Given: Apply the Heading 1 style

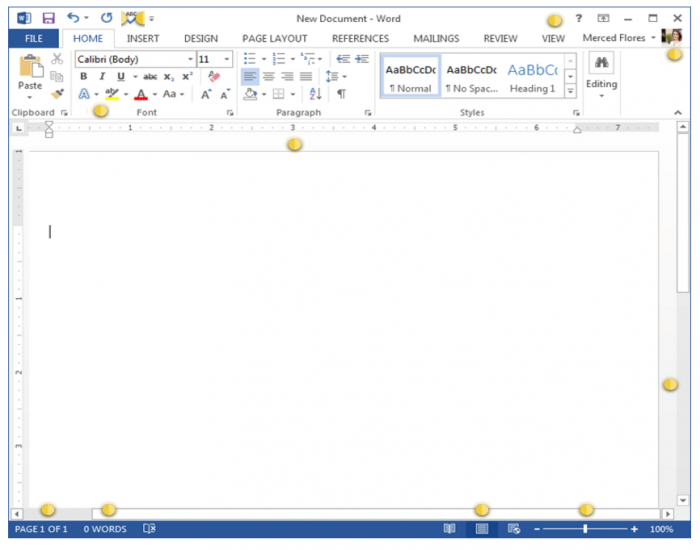Looking at the screenshot, I should tap(533, 77).
